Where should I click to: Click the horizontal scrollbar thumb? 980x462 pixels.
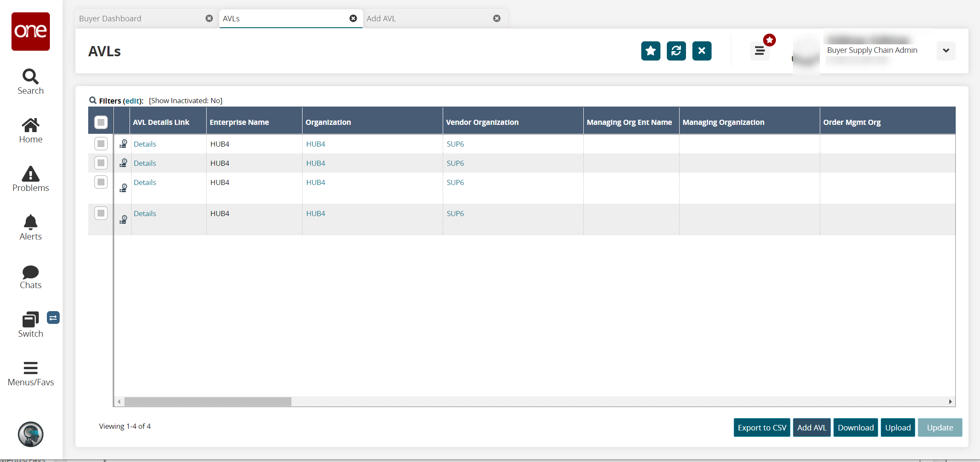pyautogui.click(x=208, y=401)
